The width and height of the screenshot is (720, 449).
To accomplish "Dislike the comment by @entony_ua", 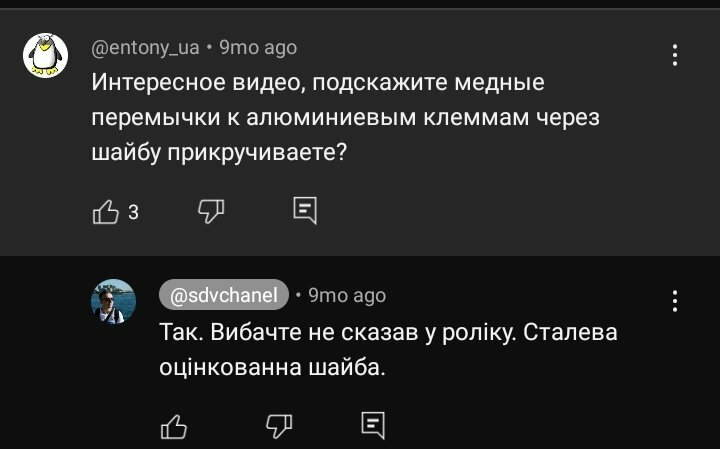I will pos(210,210).
